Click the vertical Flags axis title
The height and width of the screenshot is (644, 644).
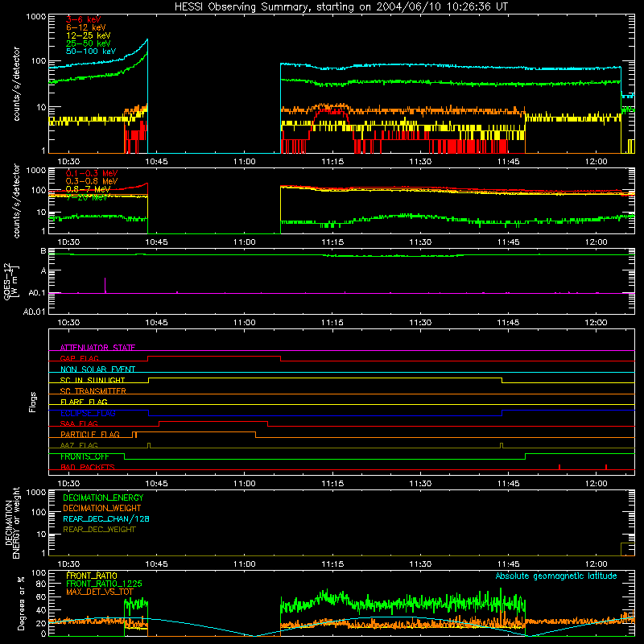click(x=33, y=402)
